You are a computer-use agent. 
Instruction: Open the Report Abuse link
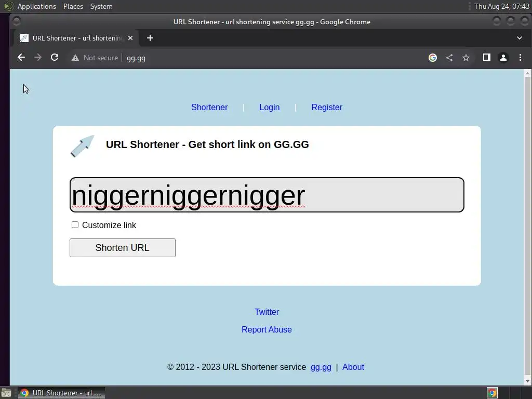267,329
